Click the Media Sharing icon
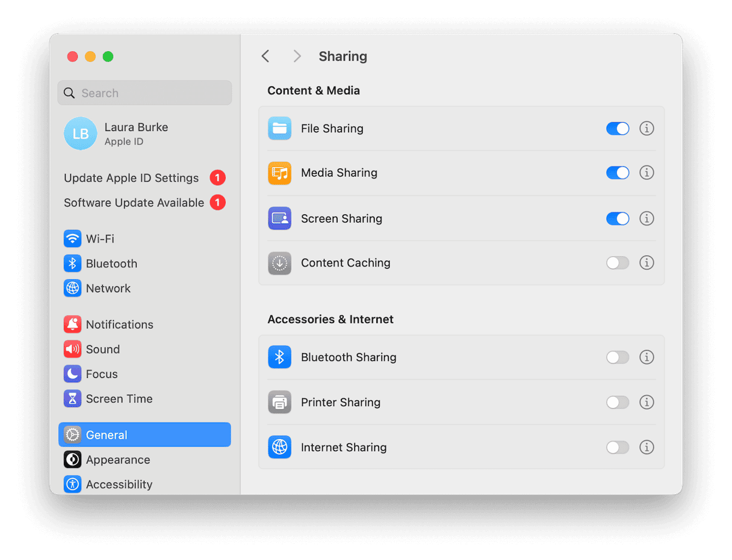732x560 pixels. 279,173
